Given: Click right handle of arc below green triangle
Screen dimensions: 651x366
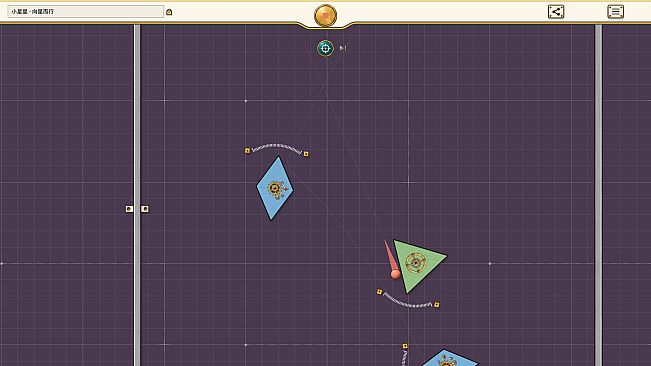Looking at the screenshot, I should [x=436, y=305].
